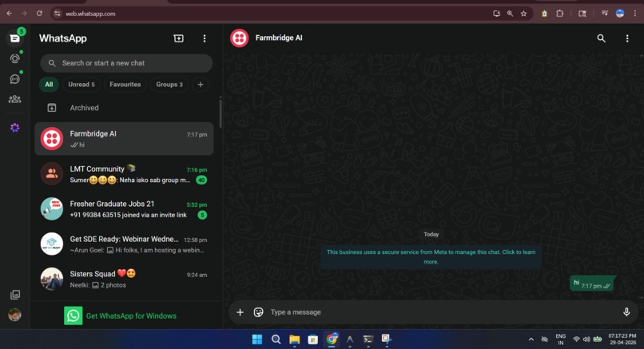The width and height of the screenshot is (644, 349).
Task: Focus the Type a message box
Action: tap(443, 312)
